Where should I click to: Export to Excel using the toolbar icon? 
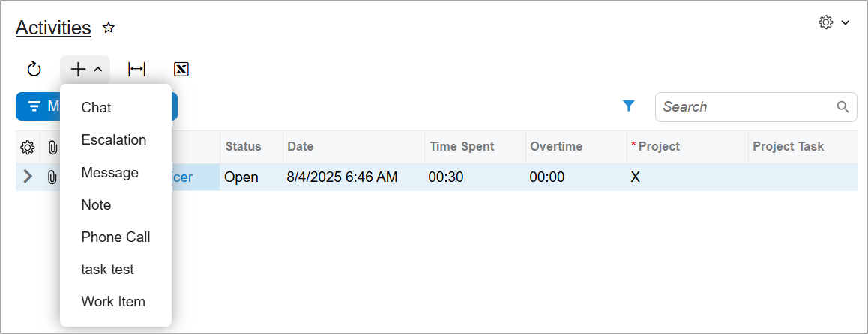[x=181, y=70]
